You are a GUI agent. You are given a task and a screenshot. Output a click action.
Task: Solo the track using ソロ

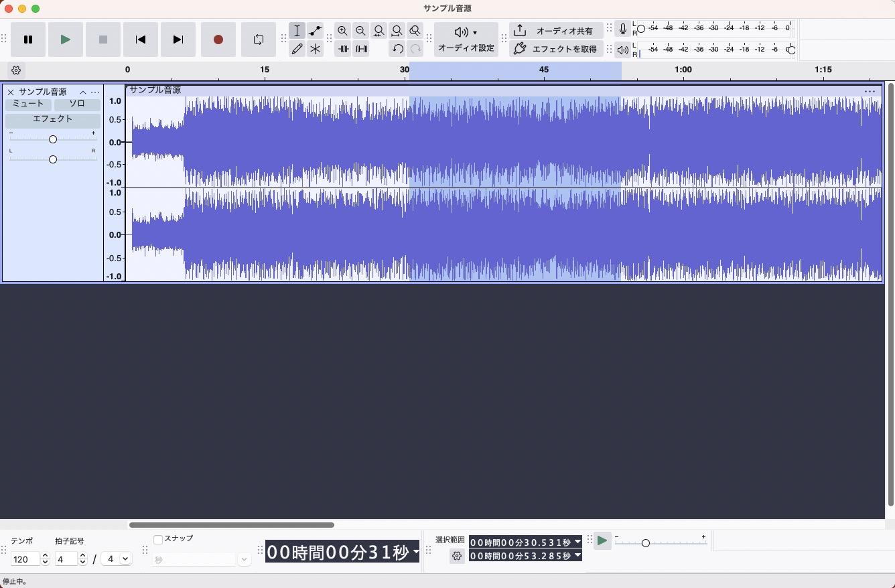(x=77, y=104)
